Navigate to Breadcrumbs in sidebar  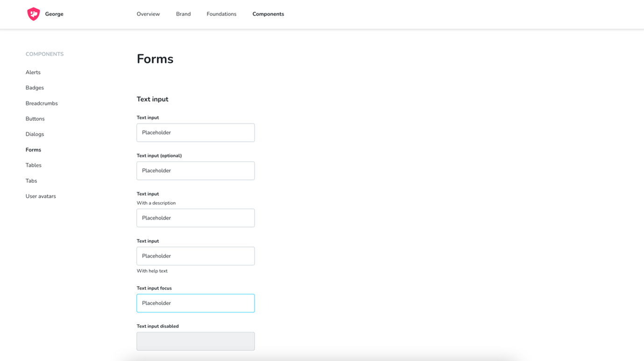(x=42, y=103)
